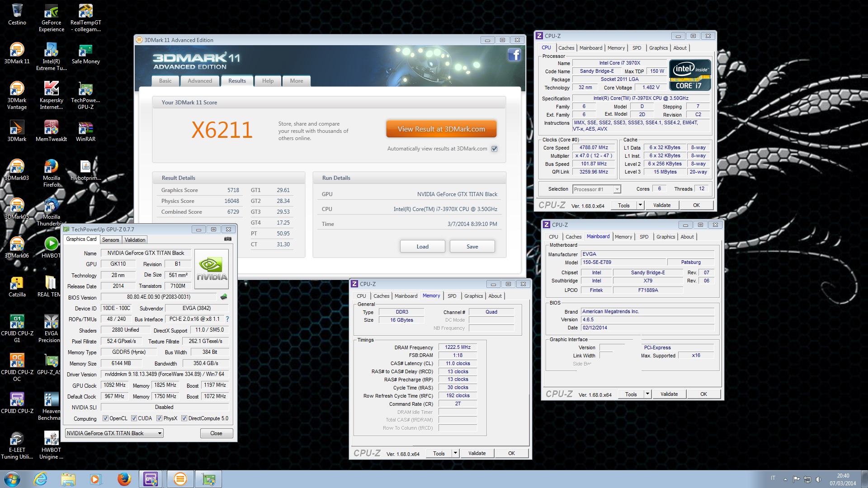The width and height of the screenshot is (868, 488).
Task: Open 3DMark03 desktop icon
Action: [17, 170]
